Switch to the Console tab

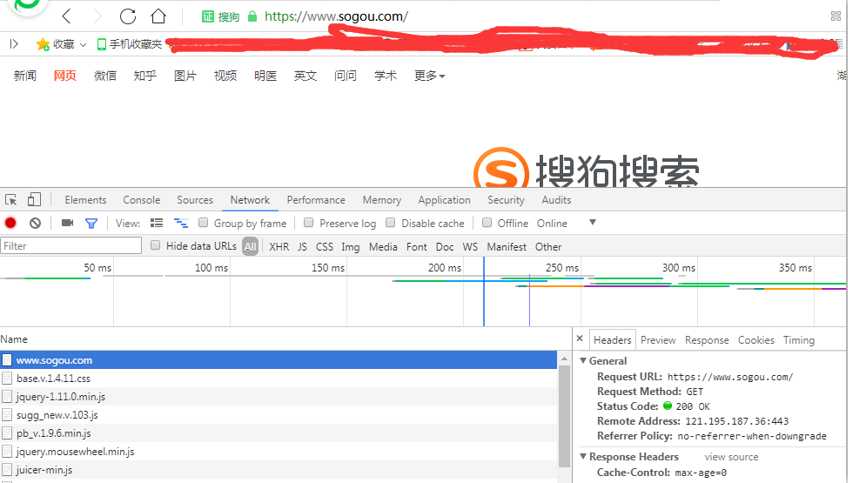(141, 200)
